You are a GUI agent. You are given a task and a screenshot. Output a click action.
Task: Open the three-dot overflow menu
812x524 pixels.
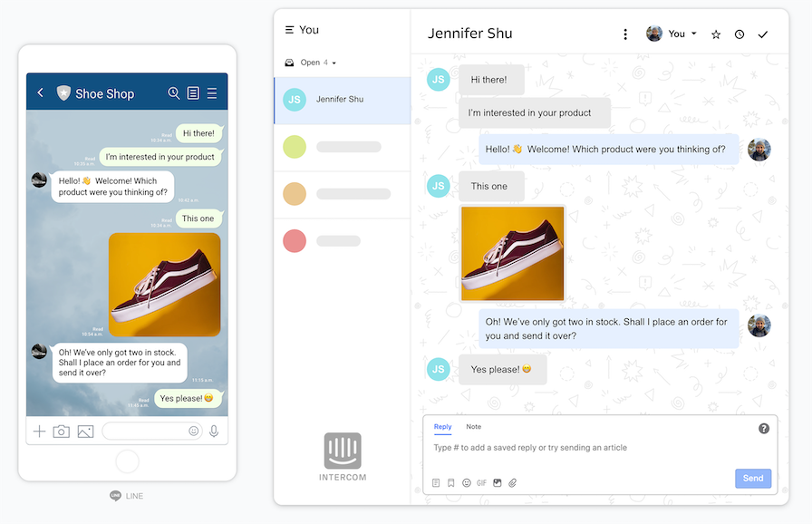[x=625, y=33]
